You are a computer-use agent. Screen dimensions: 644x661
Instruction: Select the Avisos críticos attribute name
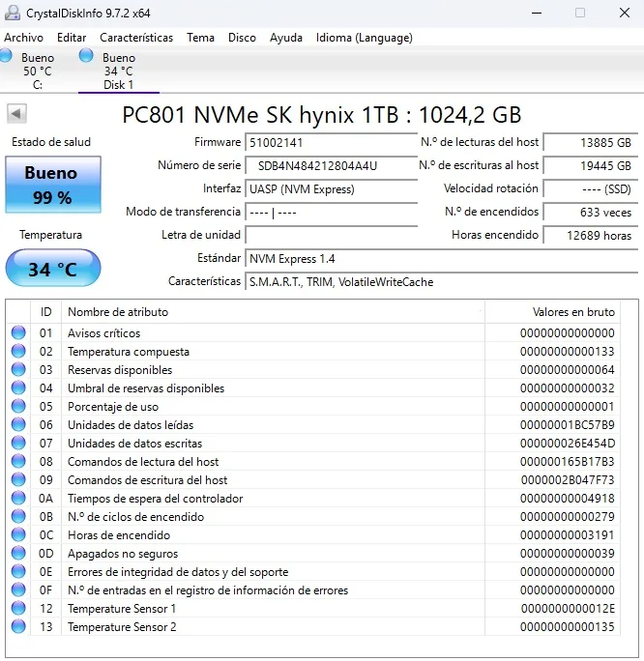tap(103, 333)
